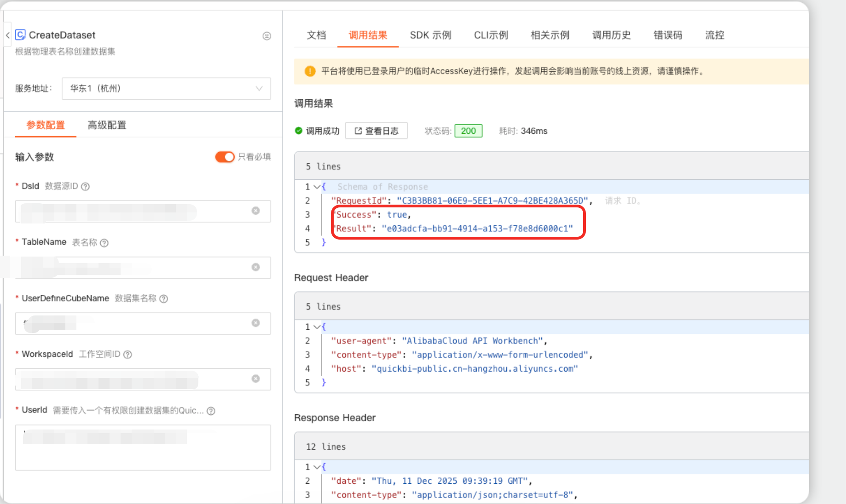Switch to the SDK 示例 tab

pyautogui.click(x=430, y=35)
